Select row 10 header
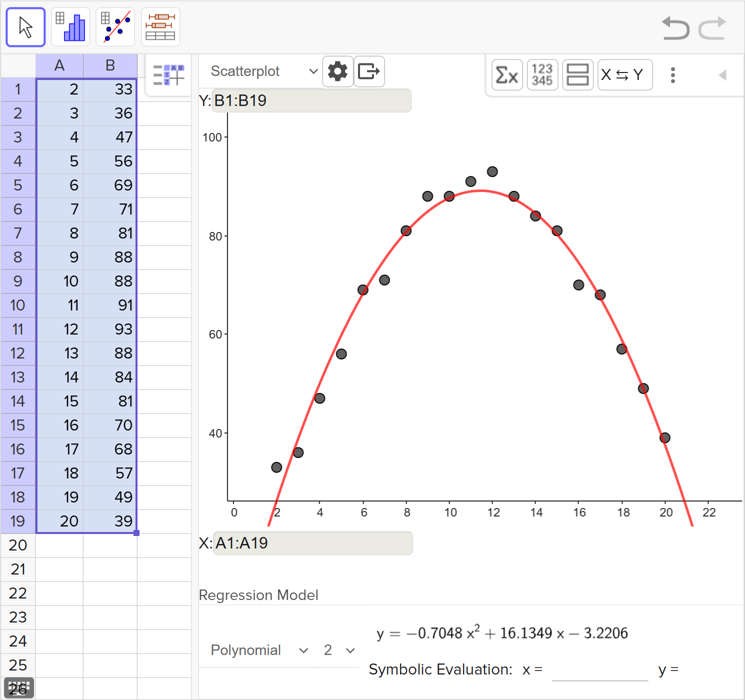Screen dimensions: 745x700 point(18,305)
